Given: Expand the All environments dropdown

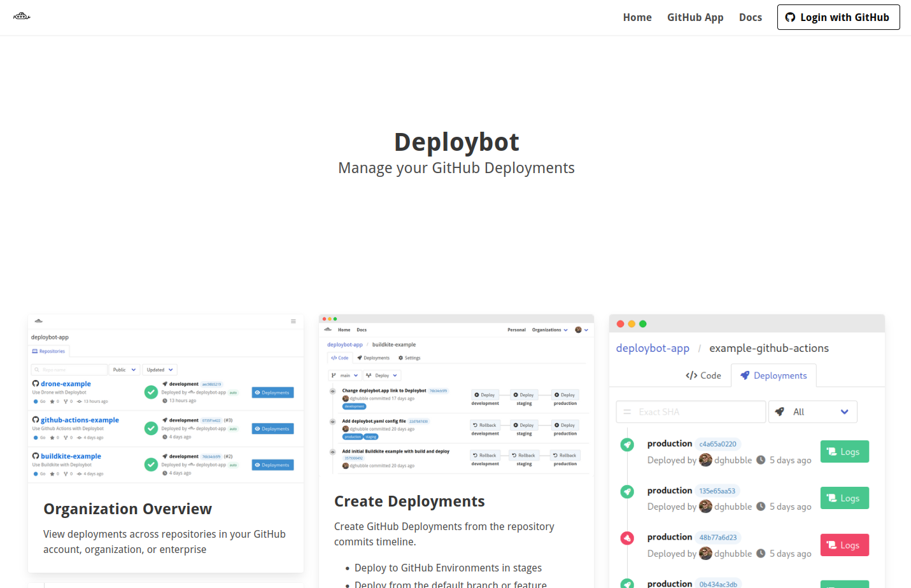Looking at the screenshot, I should pyautogui.click(x=813, y=412).
